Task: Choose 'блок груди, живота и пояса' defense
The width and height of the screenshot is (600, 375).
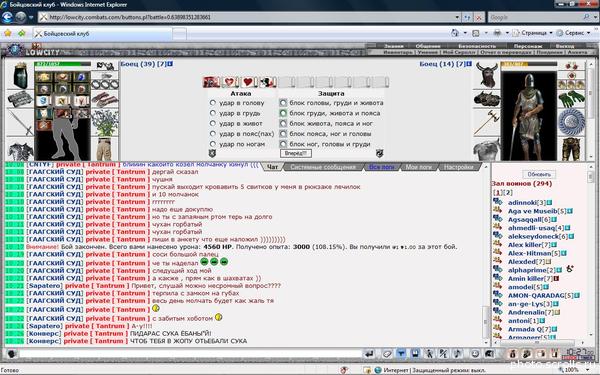Action: pyautogui.click(x=283, y=113)
